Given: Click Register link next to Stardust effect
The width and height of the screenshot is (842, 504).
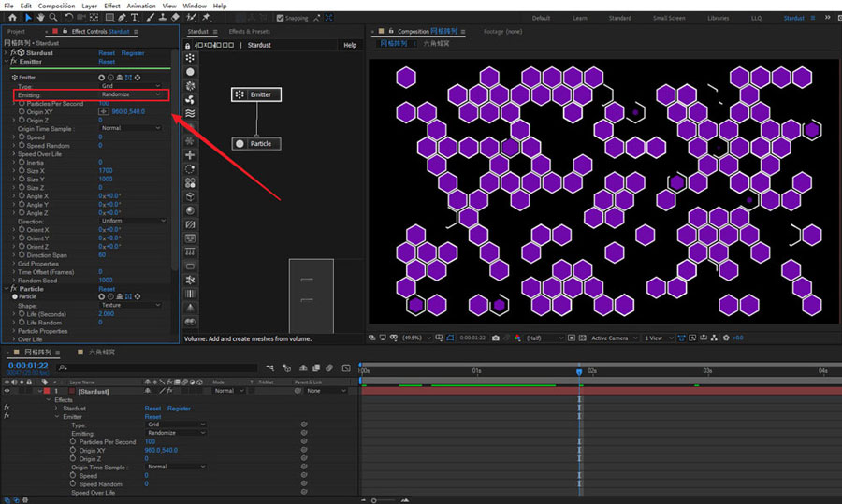Looking at the screenshot, I should pos(133,53).
